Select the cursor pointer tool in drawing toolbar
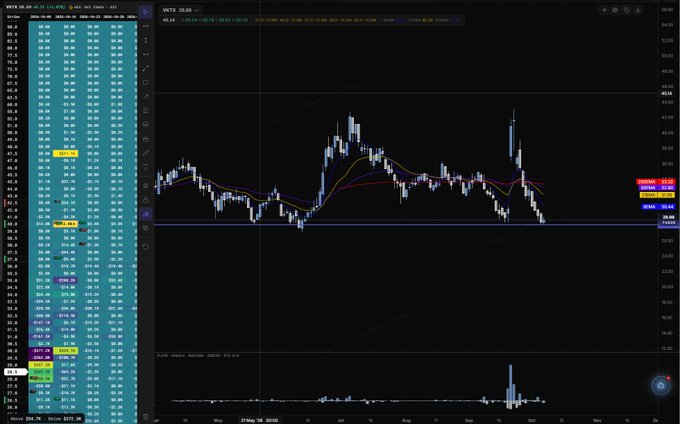Screen dimensions: 680x424 pyautogui.click(x=146, y=12)
